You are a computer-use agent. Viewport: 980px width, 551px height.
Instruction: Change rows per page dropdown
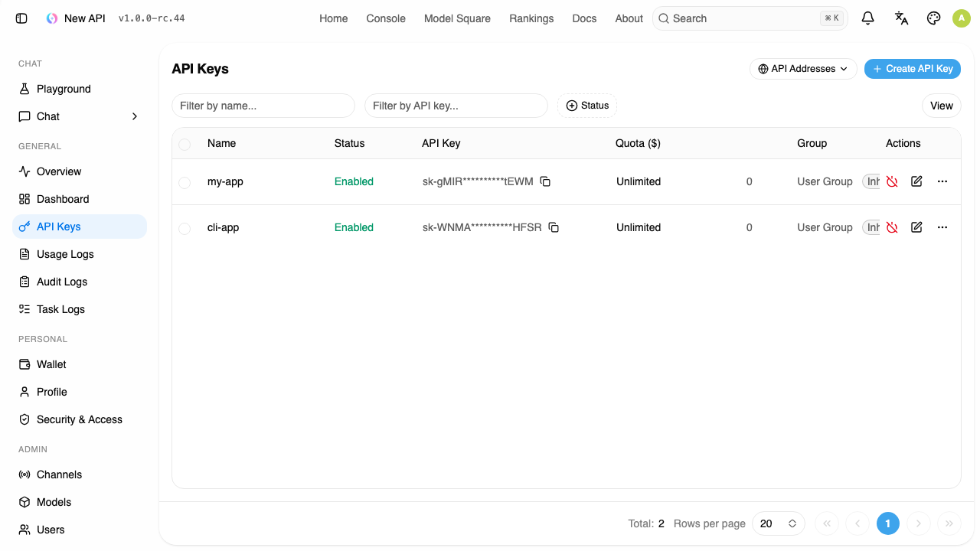[779, 523]
